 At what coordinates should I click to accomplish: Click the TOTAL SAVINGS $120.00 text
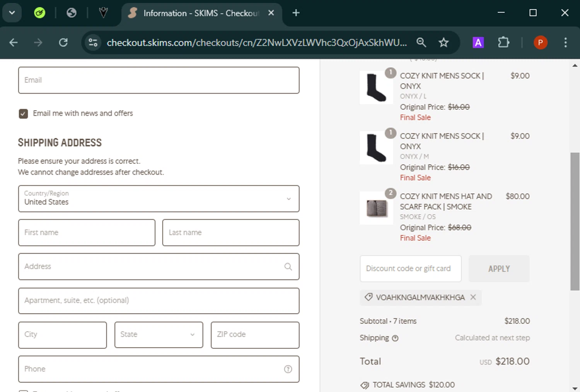414,385
